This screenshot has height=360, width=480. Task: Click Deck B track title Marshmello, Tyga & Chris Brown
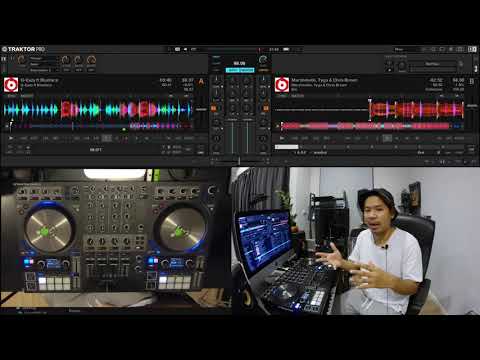click(x=325, y=80)
